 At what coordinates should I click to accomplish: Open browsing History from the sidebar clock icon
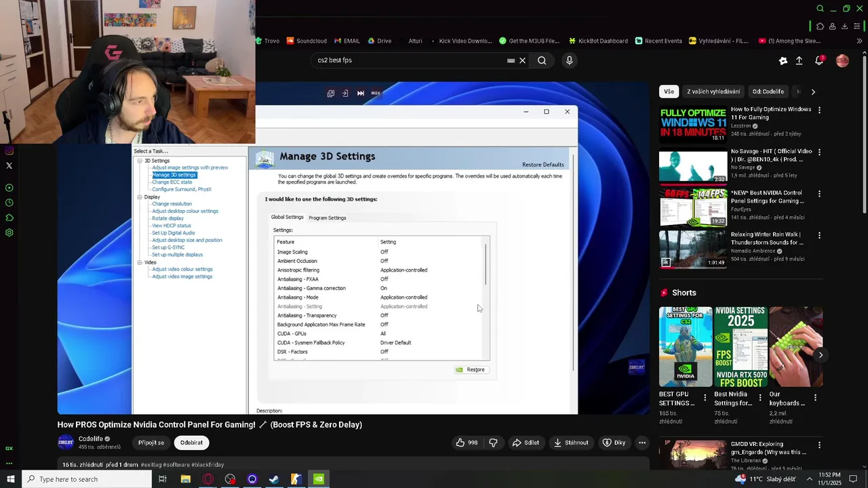pos(9,203)
